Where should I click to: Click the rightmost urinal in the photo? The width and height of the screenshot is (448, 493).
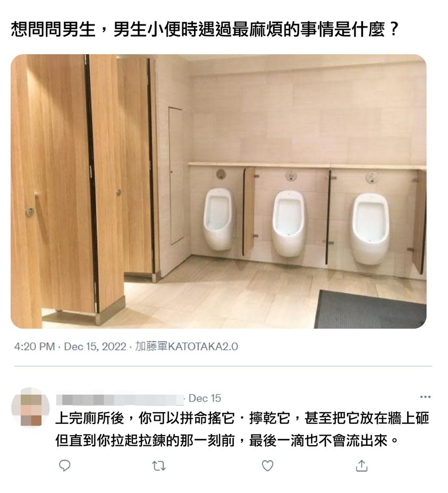370,228
